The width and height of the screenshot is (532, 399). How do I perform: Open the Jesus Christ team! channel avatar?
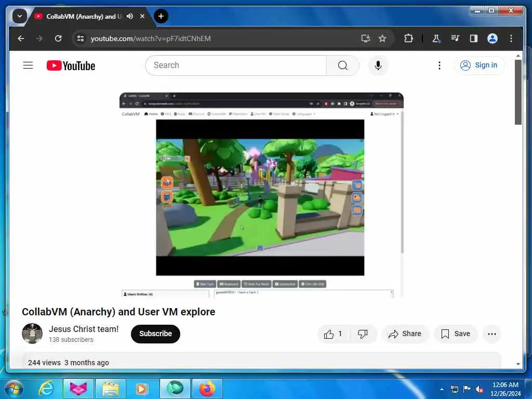tap(32, 334)
